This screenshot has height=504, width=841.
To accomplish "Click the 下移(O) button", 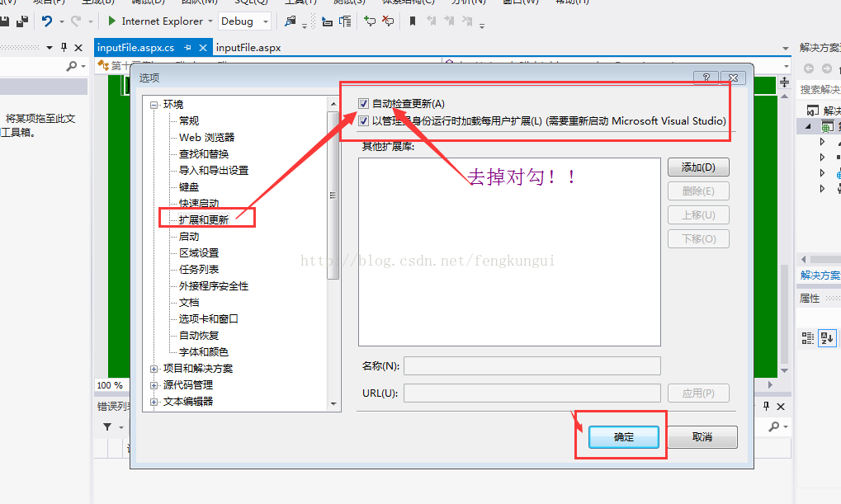I will click(x=698, y=238).
